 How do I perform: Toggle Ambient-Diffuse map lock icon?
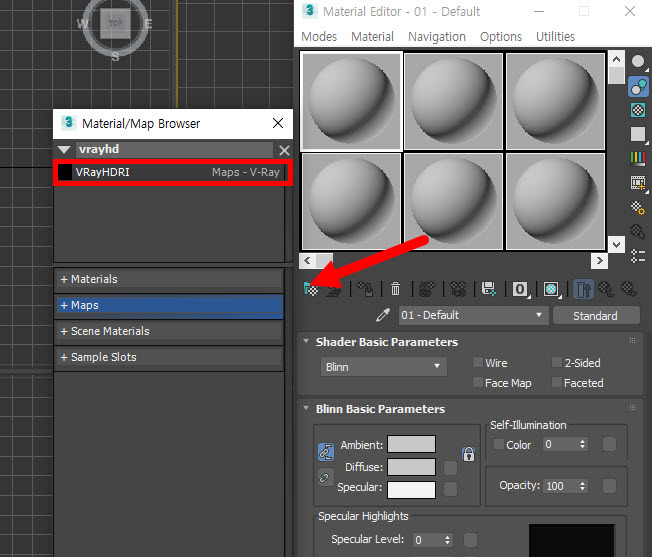tap(469, 454)
